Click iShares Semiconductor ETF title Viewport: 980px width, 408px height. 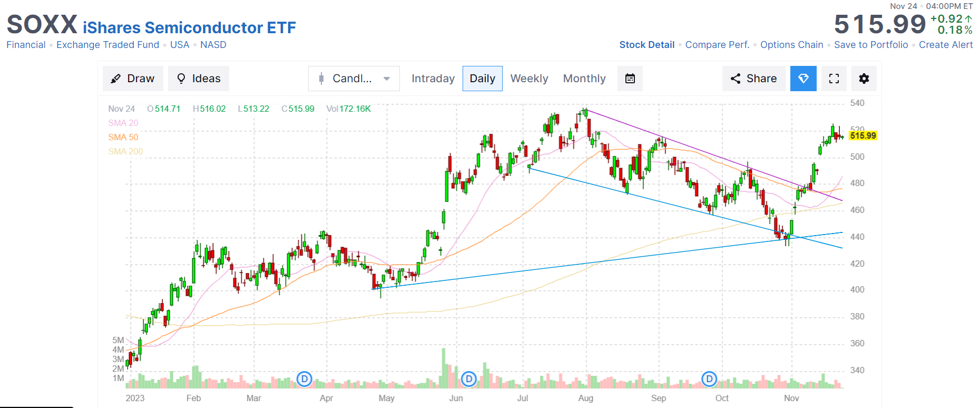189,27
